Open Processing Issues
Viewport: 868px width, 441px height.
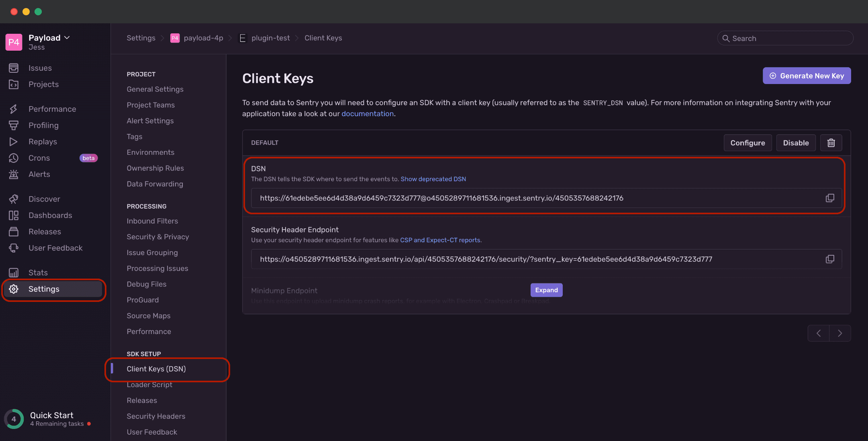click(157, 268)
